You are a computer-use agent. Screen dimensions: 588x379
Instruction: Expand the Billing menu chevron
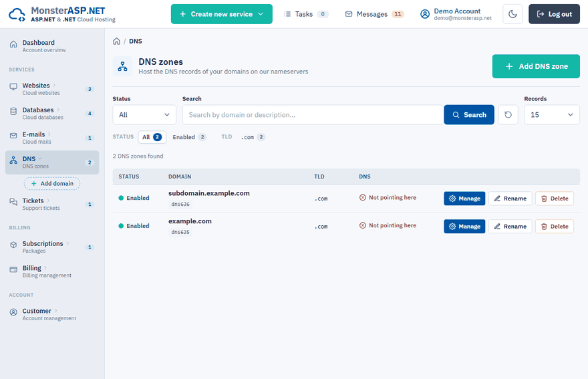tap(45, 267)
